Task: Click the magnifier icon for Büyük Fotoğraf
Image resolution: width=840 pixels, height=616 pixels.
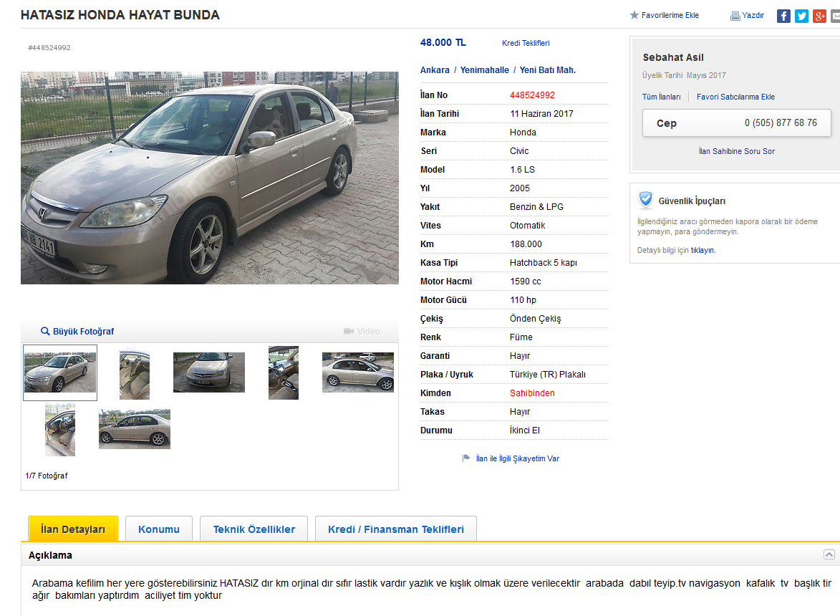Action: point(45,332)
